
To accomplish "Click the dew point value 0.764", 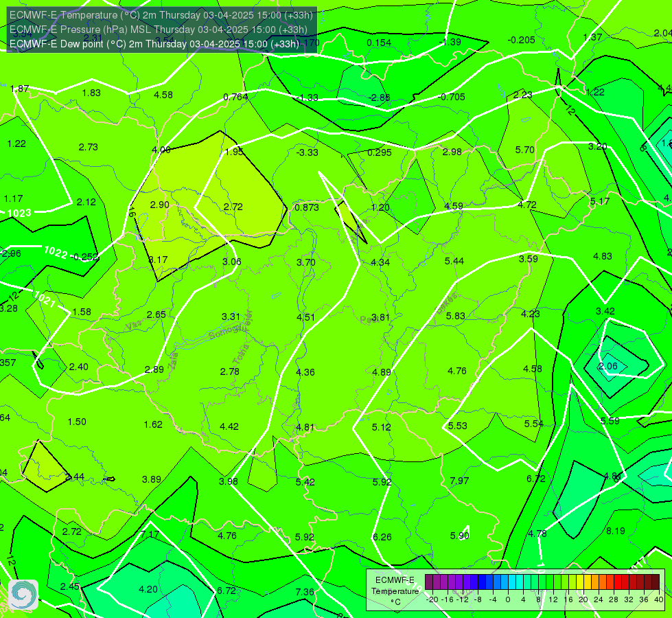I will 235,98.
